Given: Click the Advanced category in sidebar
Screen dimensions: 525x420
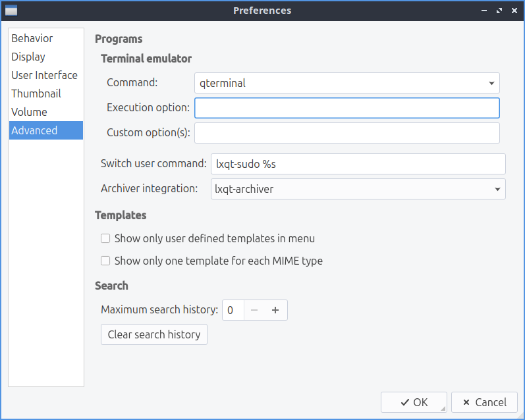Looking at the screenshot, I should [x=34, y=130].
